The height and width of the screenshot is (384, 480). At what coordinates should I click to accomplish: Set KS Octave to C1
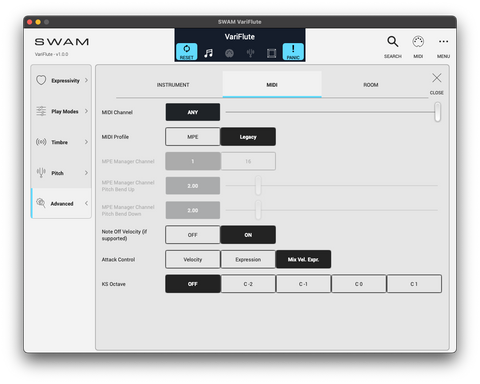pos(414,284)
